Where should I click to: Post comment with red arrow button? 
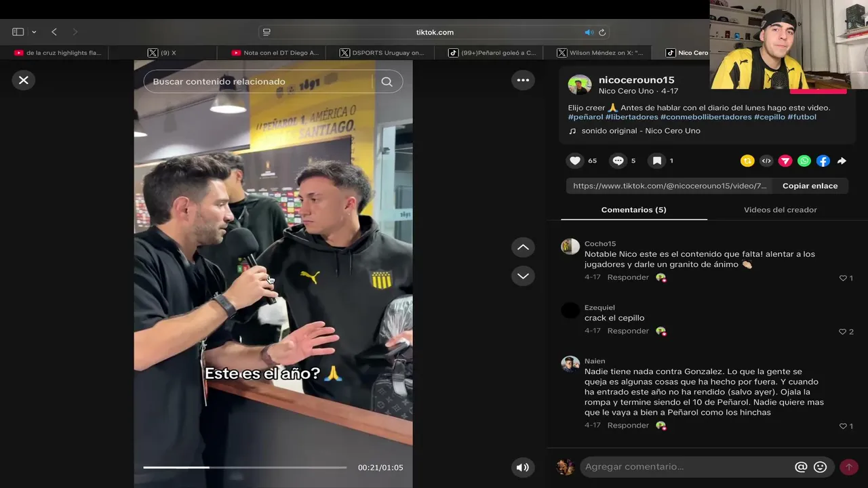tap(848, 467)
